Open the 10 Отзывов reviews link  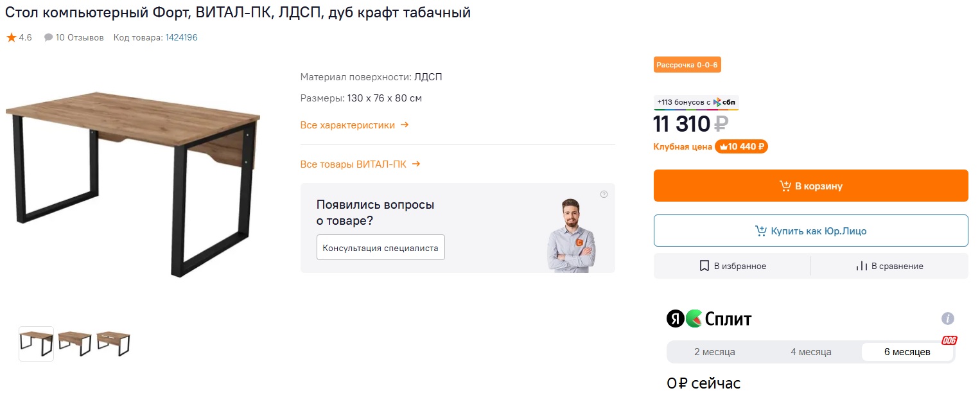pos(80,38)
